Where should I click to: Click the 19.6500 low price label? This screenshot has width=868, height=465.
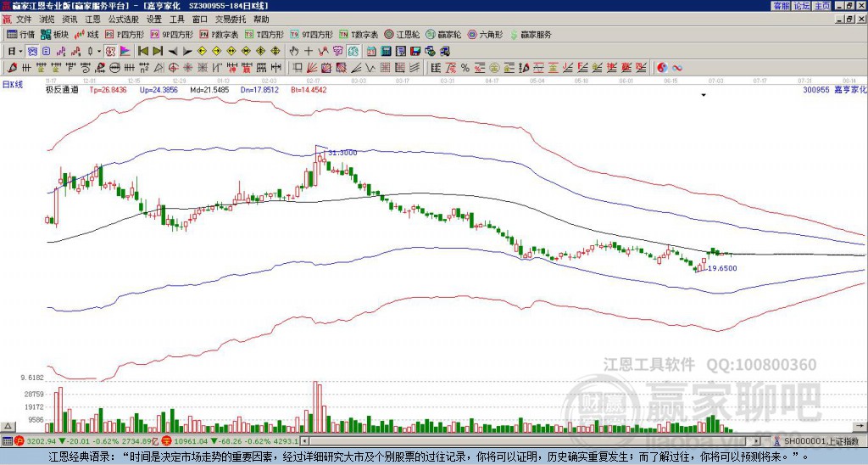click(722, 268)
